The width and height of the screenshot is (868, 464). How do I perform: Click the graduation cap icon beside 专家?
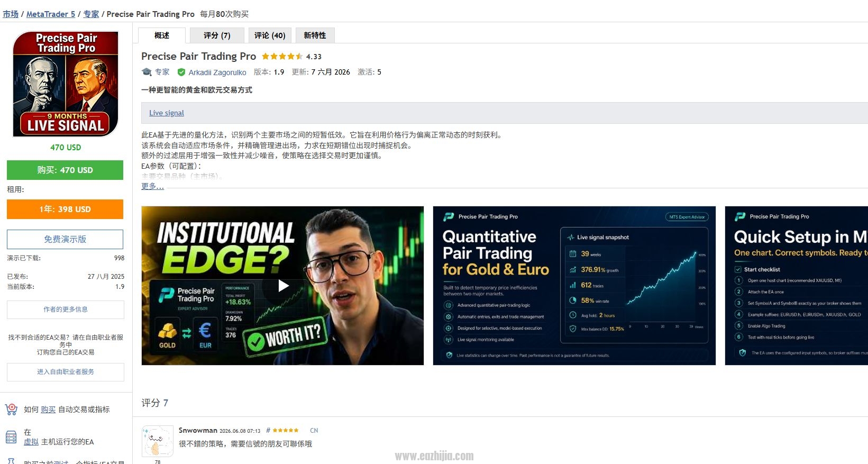(147, 72)
